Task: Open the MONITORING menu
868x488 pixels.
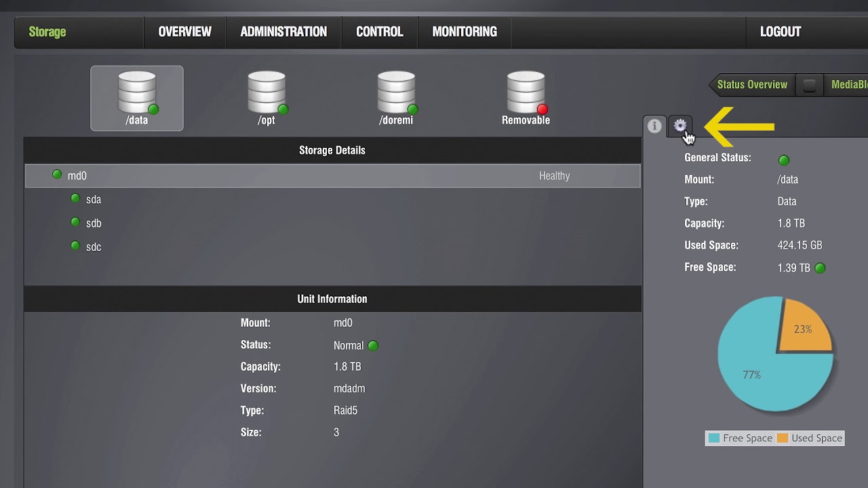Action: click(x=465, y=32)
